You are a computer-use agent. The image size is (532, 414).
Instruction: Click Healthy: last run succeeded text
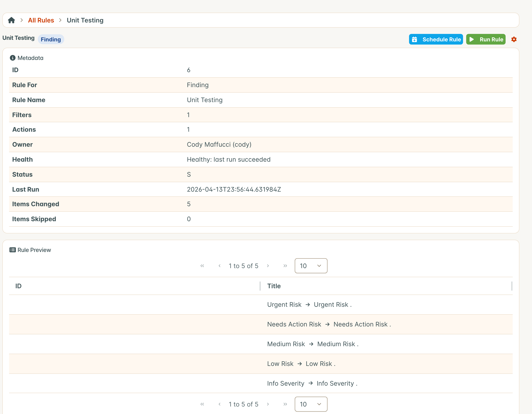(x=229, y=159)
